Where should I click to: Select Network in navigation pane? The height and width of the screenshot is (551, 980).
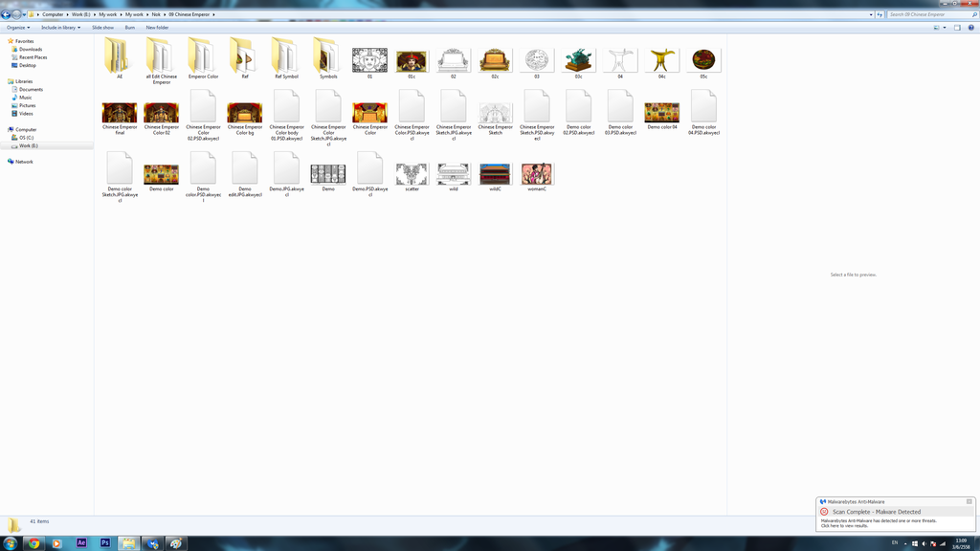pos(20,162)
